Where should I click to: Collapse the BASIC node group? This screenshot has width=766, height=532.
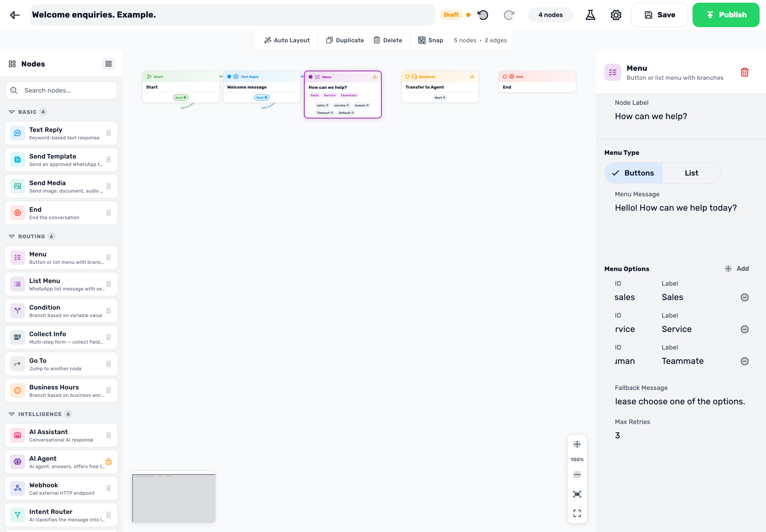pyautogui.click(x=12, y=112)
